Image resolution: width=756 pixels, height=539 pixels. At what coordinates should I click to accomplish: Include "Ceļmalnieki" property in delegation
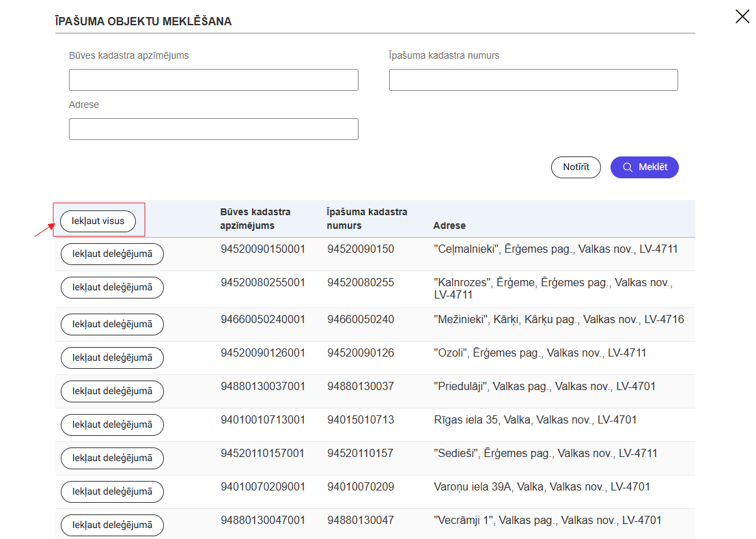(x=112, y=254)
